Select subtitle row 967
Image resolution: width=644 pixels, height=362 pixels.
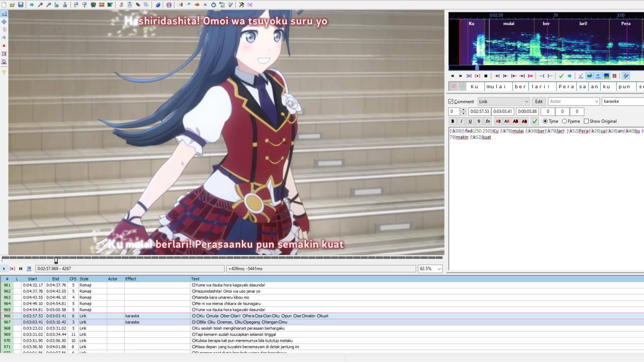pyautogui.click(x=322, y=322)
